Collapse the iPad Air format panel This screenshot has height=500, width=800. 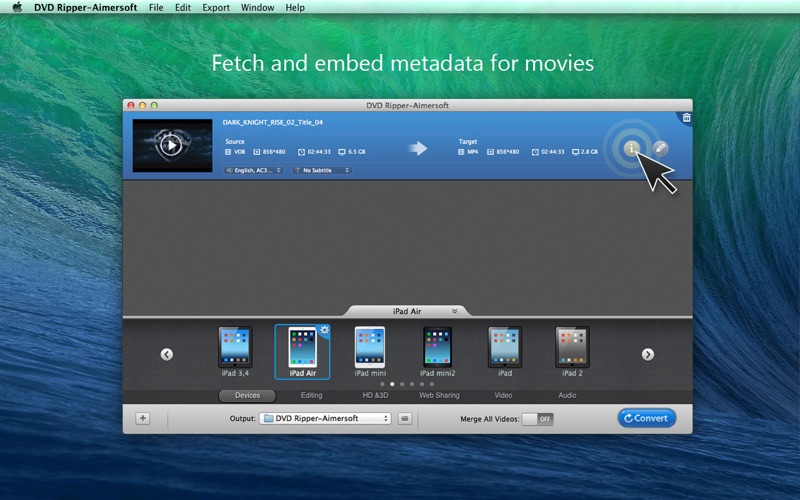pyautogui.click(x=454, y=311)
